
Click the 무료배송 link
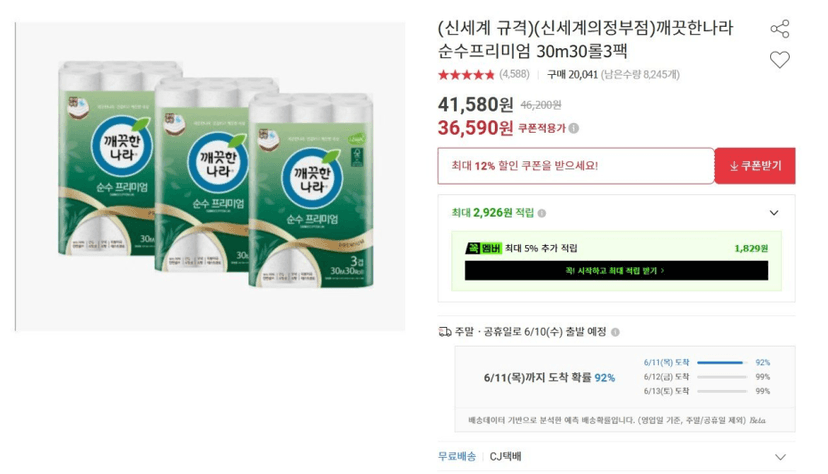click(457, 457)
